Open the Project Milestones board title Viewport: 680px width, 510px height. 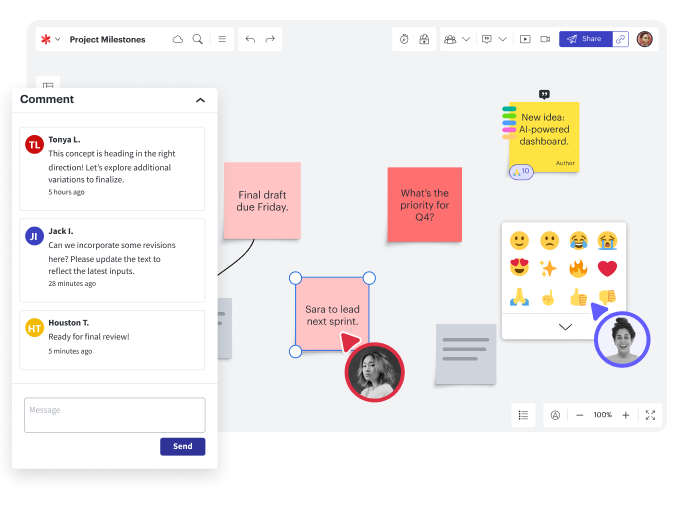pos(108,39)
